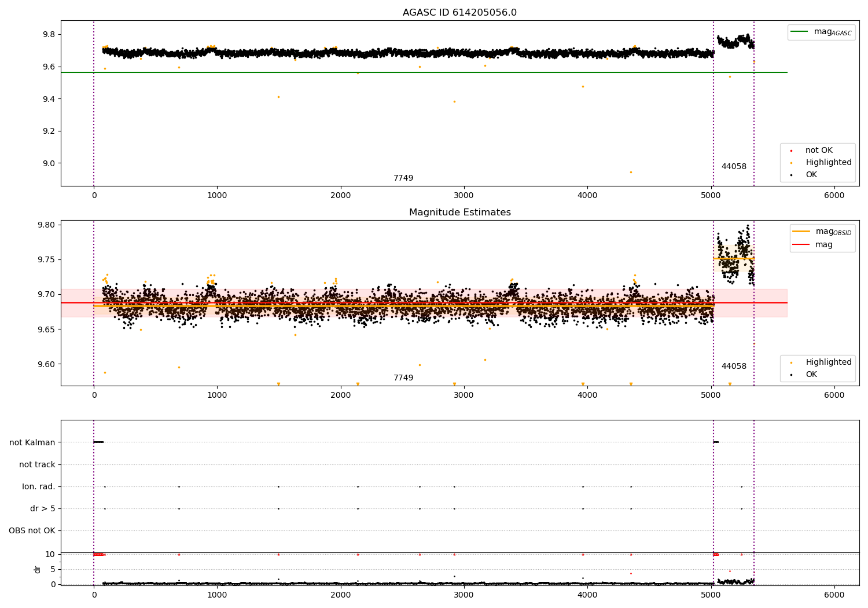Click the 7749 label in the top plot
Viewport: 868px width, 608px height.
pyautogui.click(x=403, y=178)
